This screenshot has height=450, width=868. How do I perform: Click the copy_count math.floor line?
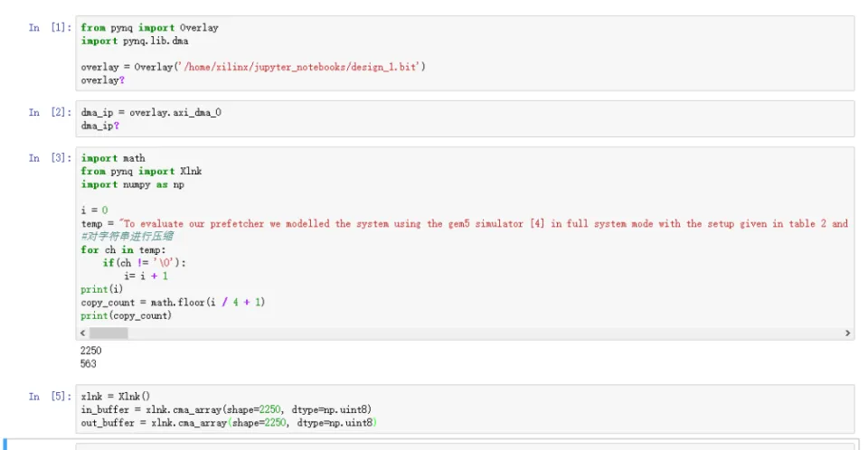172,302
